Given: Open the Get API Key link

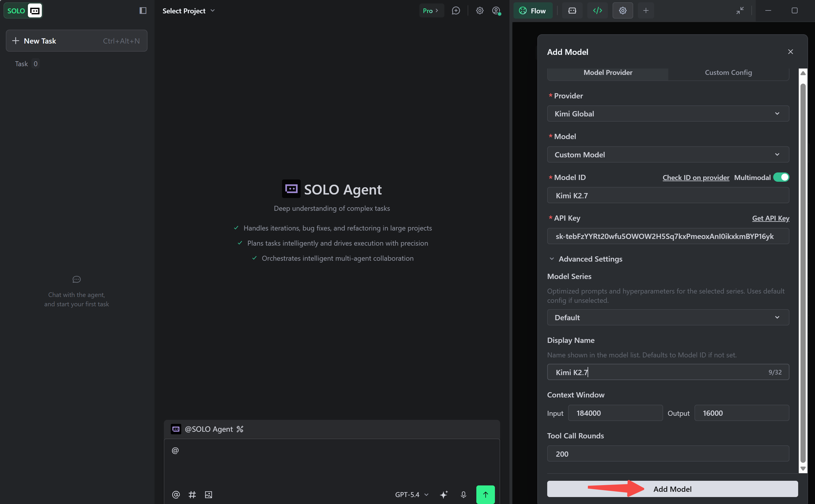Looking at the screenshot, I should (770, 218).
